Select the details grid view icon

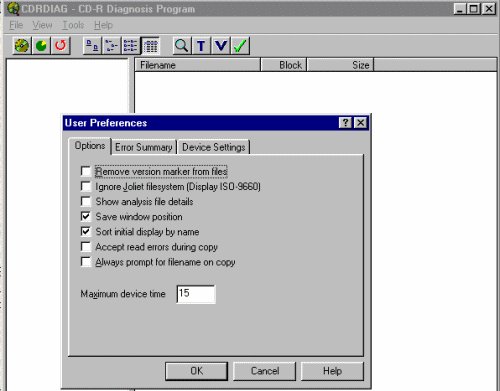click(150, 45)
